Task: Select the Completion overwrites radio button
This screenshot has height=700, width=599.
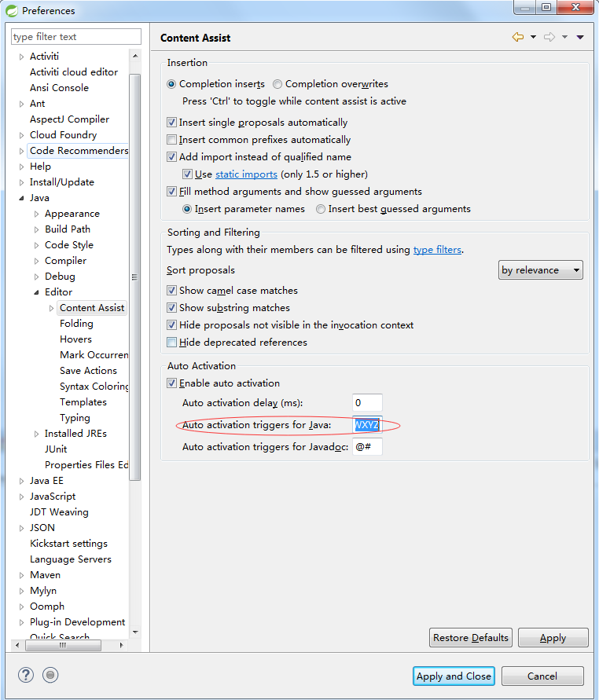Action: point(277,84)
